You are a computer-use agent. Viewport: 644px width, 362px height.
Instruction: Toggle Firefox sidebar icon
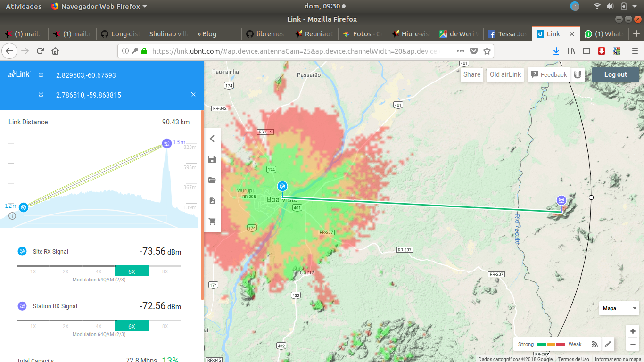coord(586,51)
